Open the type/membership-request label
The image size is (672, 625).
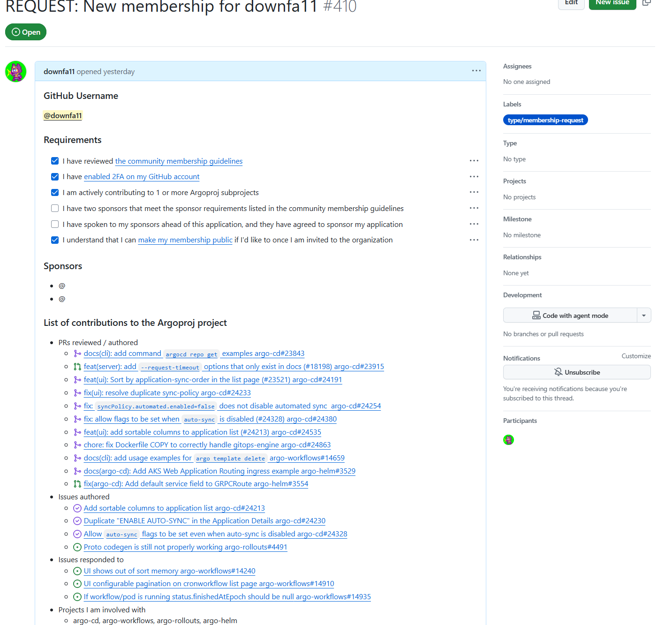(545, 120)
